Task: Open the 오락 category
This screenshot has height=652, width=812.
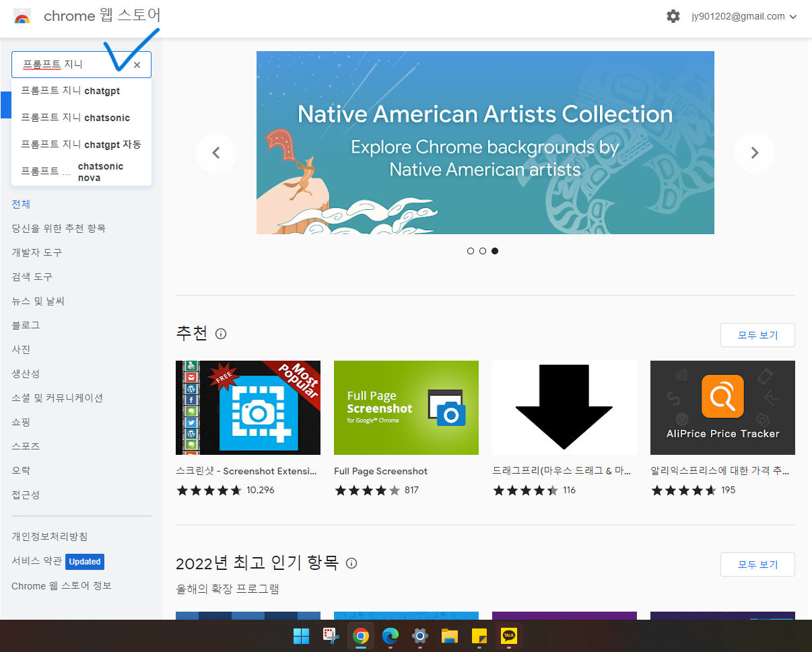Action: pos(21,470)
